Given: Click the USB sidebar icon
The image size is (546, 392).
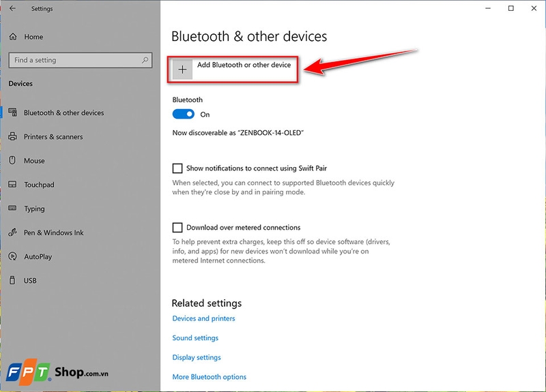Looking at the screenshot, I should click(x=12, y=280).
